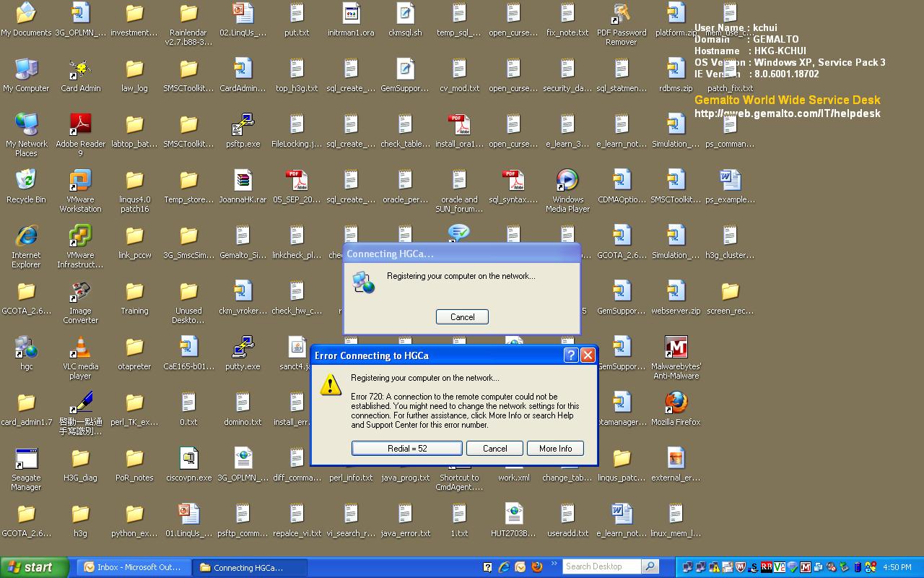Click the help question mark in the error dialog title
The width and height of the screenshot is (924, 578).
(570, 355)
